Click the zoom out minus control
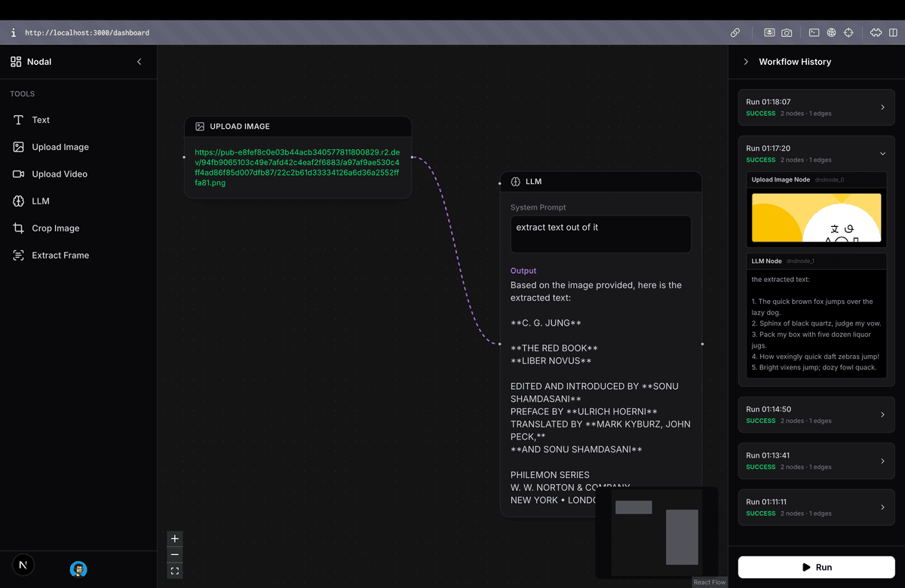This screenshot has width=905, height=588. (x=175, y=555)
